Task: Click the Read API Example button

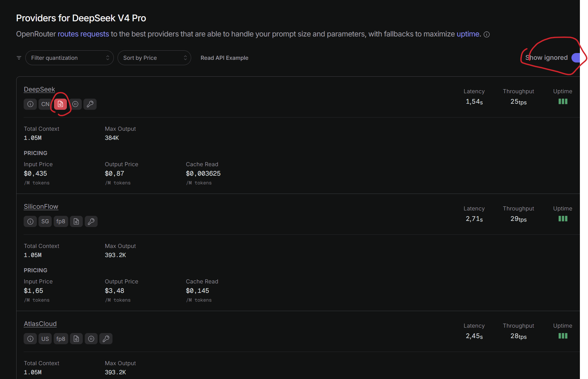Action: click(224, 58)
